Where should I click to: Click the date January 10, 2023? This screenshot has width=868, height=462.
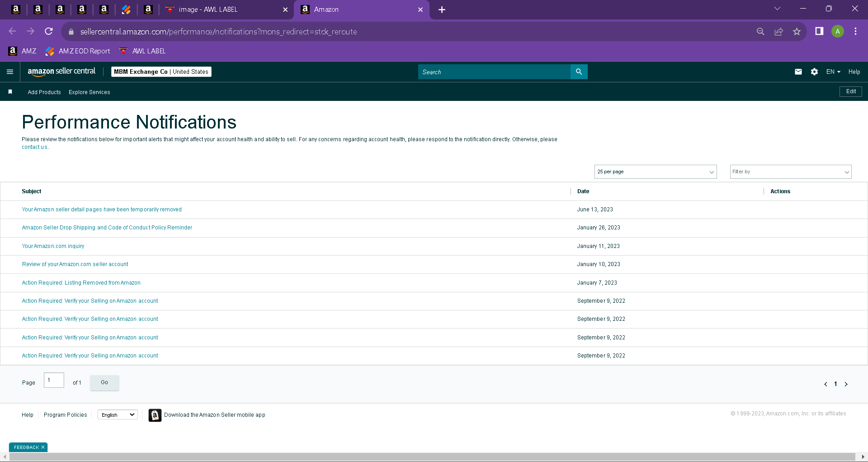coord(599,264)
